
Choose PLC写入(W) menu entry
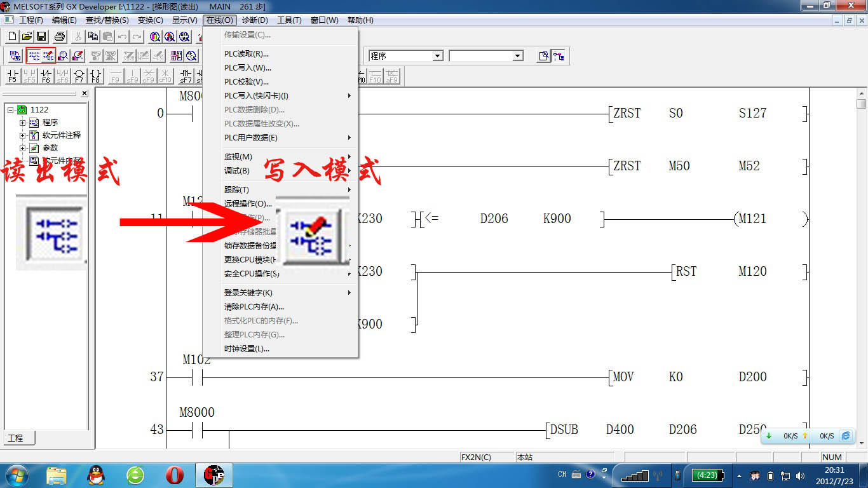click(x=248, y=68)
